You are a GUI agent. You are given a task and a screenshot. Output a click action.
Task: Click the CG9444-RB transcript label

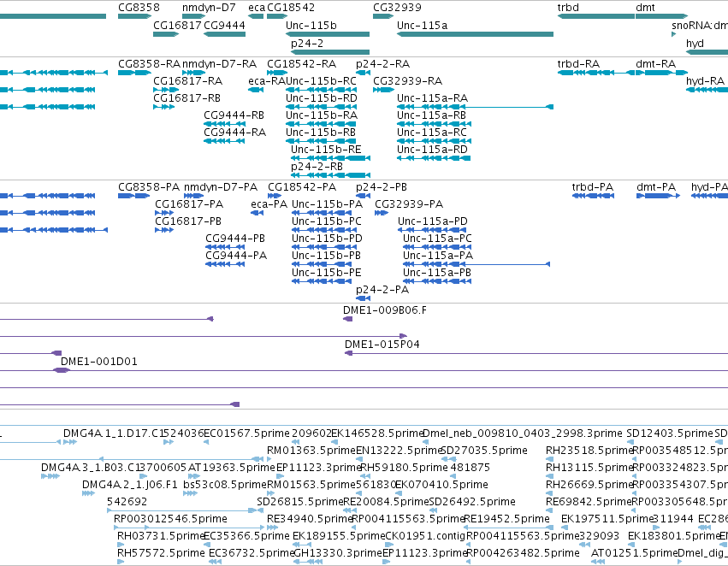pyautogui.click(x=234, y=115)
